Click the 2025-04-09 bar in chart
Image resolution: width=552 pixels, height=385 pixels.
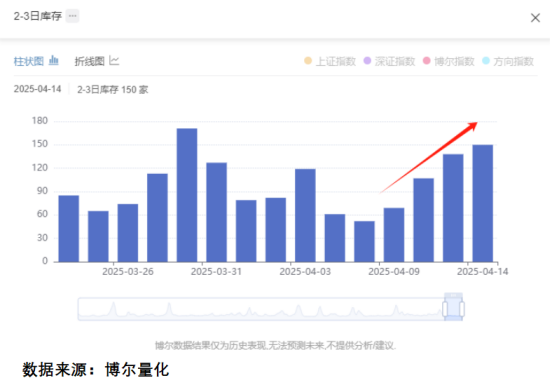click(394, 235)
